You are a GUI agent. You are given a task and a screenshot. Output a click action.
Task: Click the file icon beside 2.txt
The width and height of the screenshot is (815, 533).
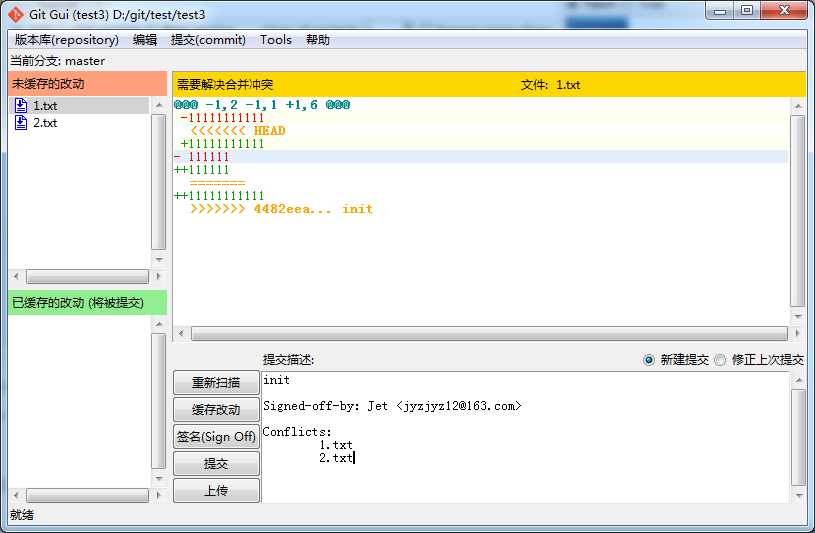click(21, 123)
